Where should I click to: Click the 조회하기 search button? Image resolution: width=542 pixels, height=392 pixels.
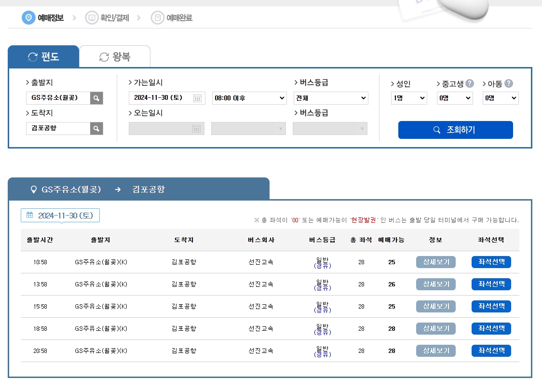pyautogui.click(x=455, y=130)
